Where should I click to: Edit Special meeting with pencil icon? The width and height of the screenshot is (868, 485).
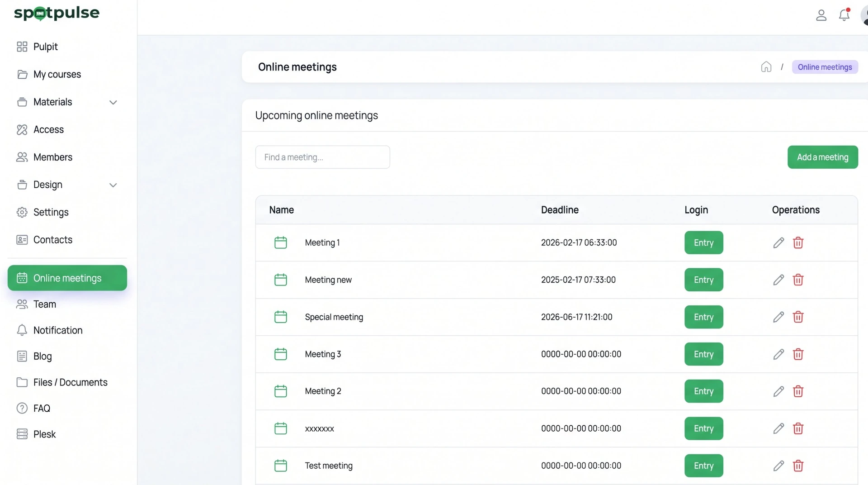pos(778,317)
